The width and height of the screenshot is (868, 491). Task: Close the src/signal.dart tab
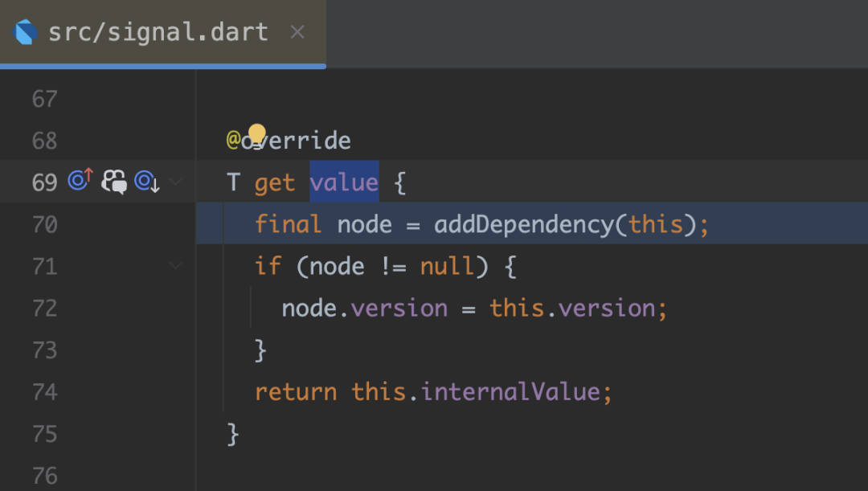pyautogui.click(x=297, y=32)
